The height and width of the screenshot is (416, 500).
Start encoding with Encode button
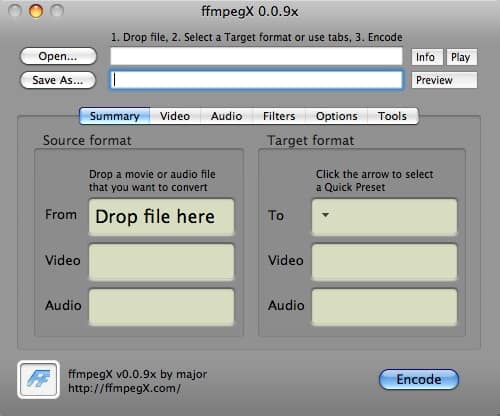tap(419, 379)
